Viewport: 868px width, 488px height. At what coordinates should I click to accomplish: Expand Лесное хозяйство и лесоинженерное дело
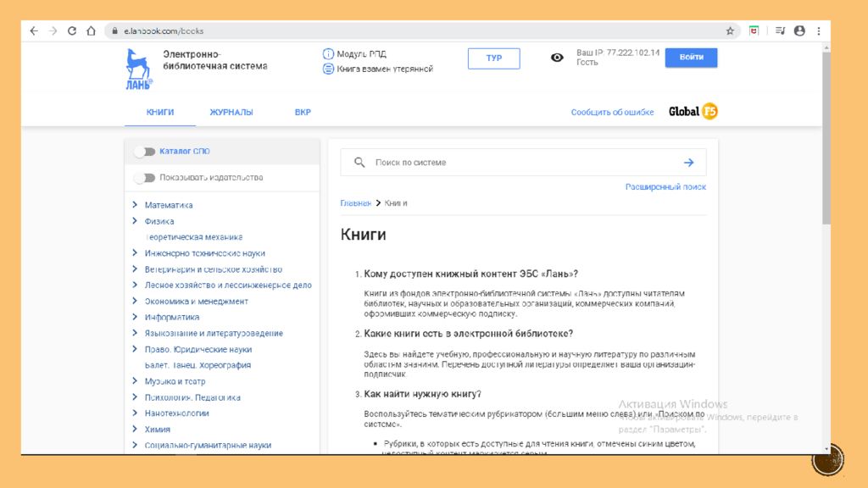coord(135,285)
